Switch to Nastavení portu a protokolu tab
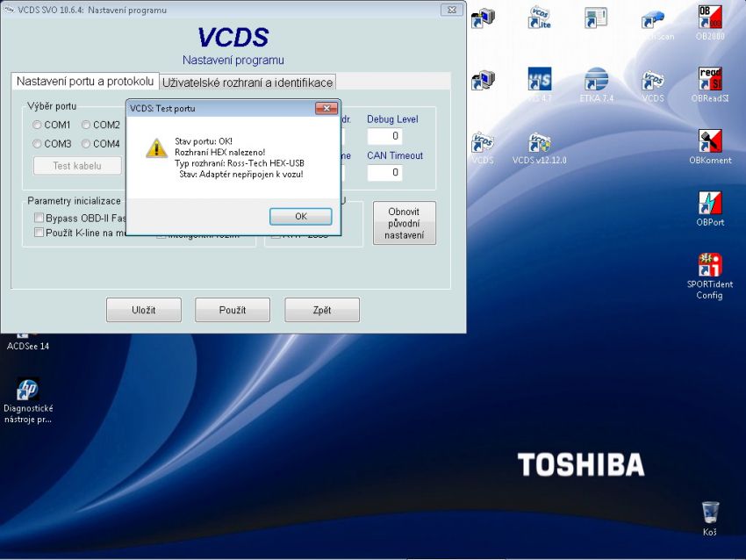The width and height of the screenshot is (746, 560). 85,82
